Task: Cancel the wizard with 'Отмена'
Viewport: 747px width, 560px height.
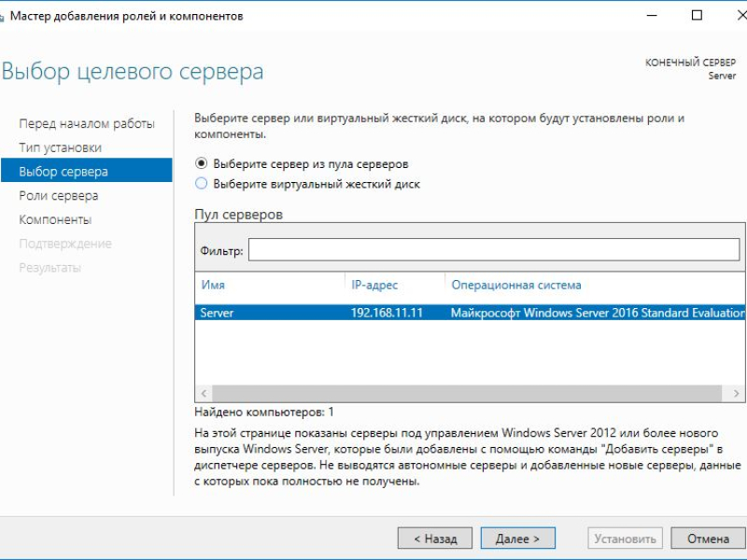Action: [x=708, y=539]
